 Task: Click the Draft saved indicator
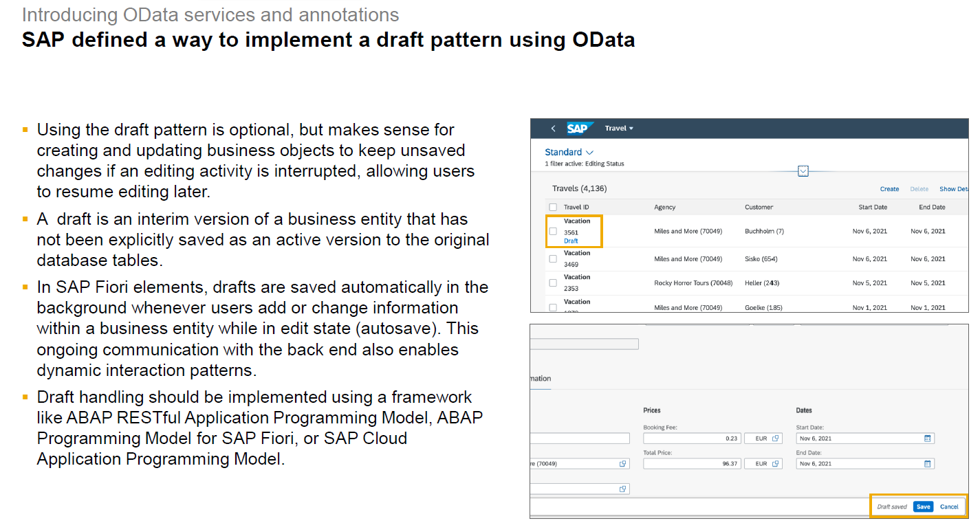892,507
